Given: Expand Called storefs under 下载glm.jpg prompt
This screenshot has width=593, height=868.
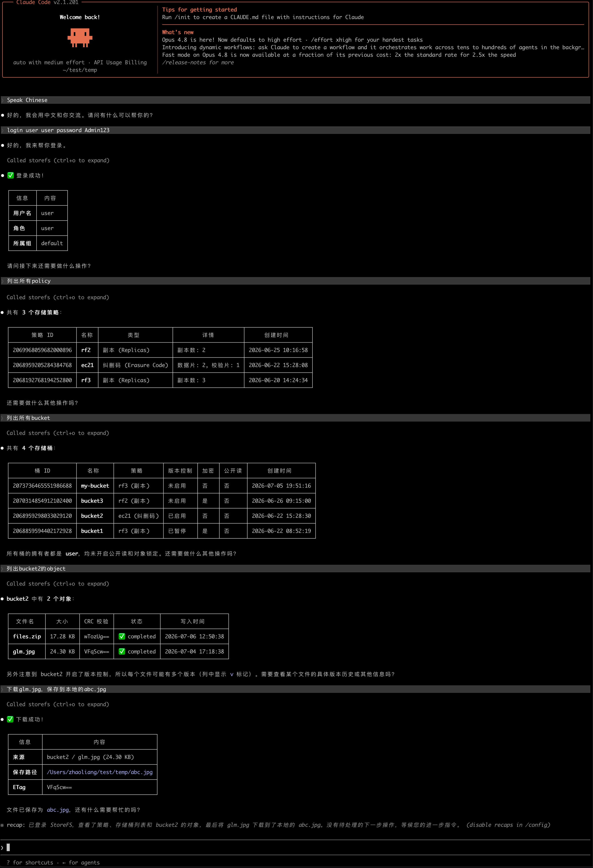Looking at the screenshot, I should pos(58,704).
